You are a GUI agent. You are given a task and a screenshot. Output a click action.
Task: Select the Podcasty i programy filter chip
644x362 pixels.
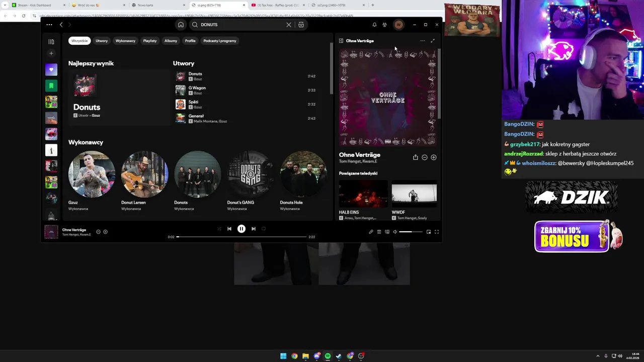[x=220, y=41]
